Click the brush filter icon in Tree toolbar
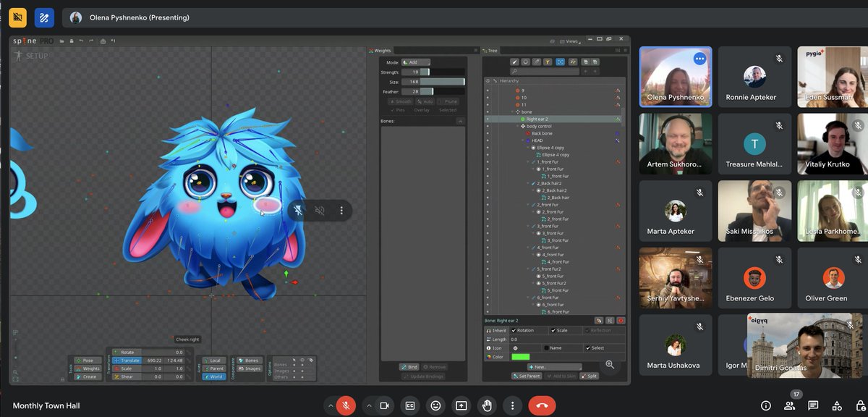868x417 pixels. point(515,62)
